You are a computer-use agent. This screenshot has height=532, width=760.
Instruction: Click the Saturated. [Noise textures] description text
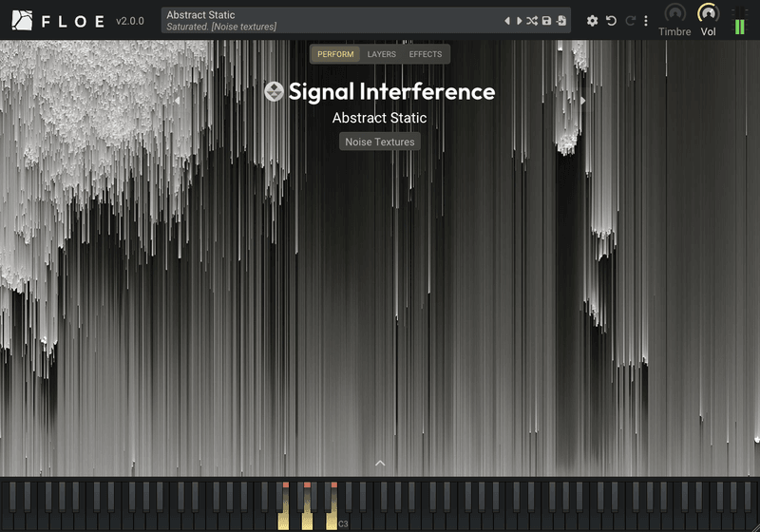point(221,27)
